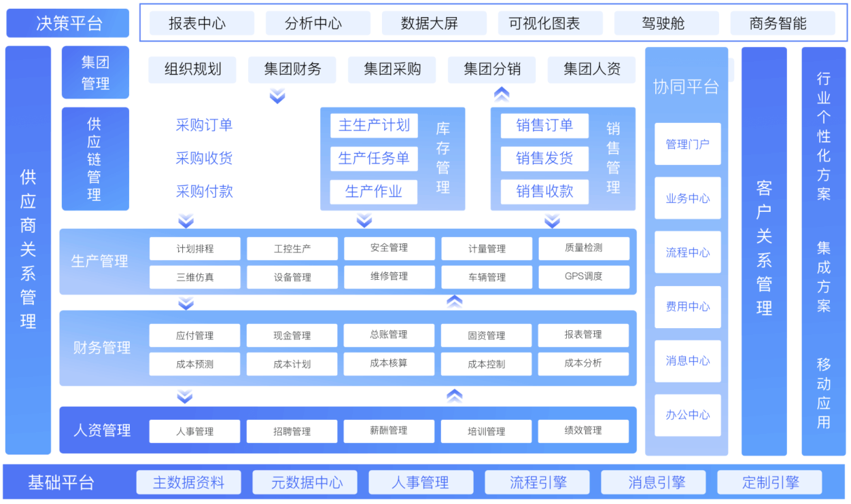851x504 pixels.
Task: Open 管理门户 in the collaboration platform
Action: click(688, 144)
